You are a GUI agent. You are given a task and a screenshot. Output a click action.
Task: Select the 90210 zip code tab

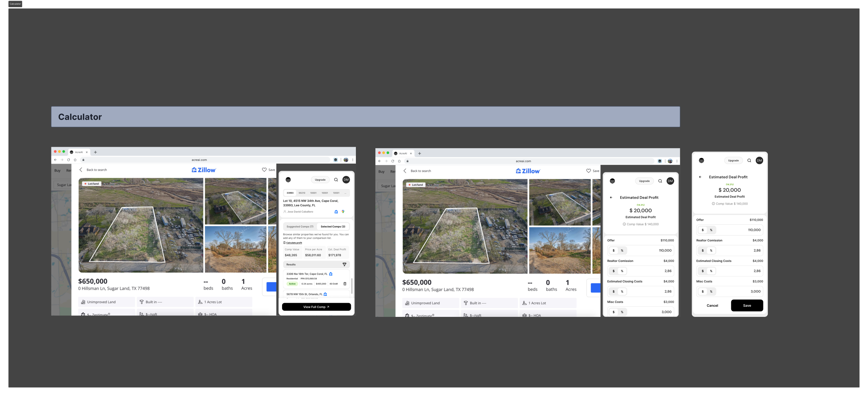pos(302,193)
